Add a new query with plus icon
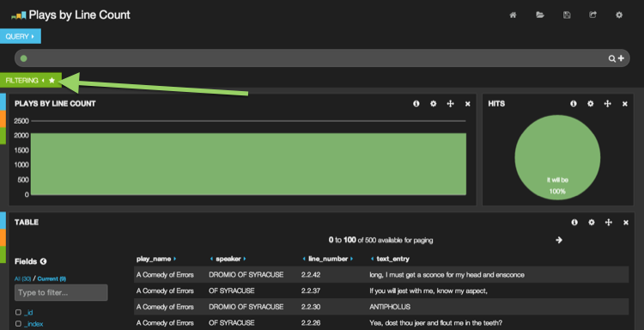The width and height of the screenshot is (644, 330). (621, 58)
